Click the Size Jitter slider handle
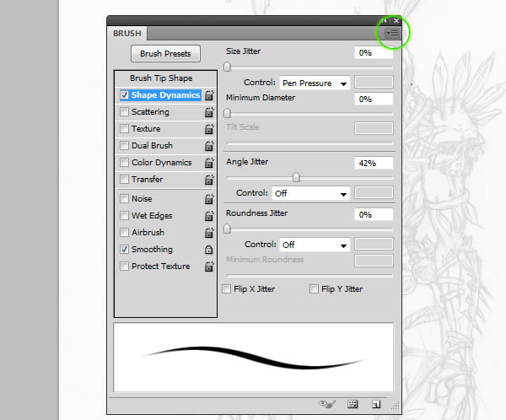 [x=227, y=67]
